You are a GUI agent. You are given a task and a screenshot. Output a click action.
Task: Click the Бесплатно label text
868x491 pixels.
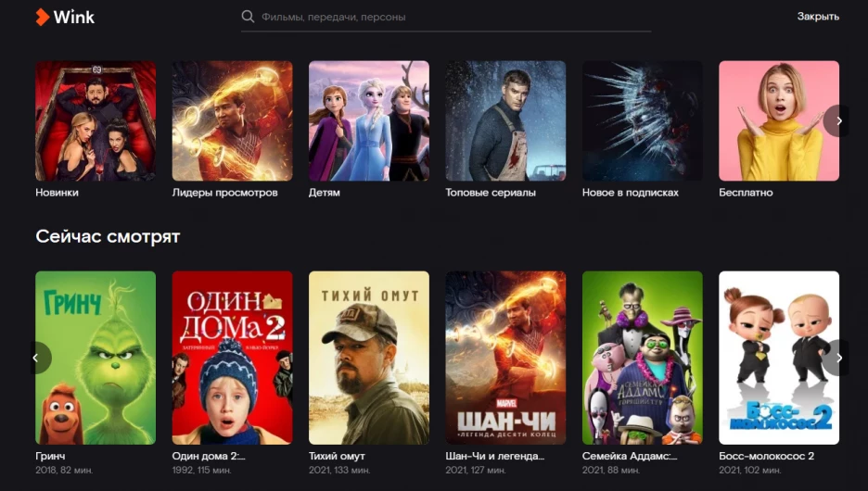click(746, 193)
